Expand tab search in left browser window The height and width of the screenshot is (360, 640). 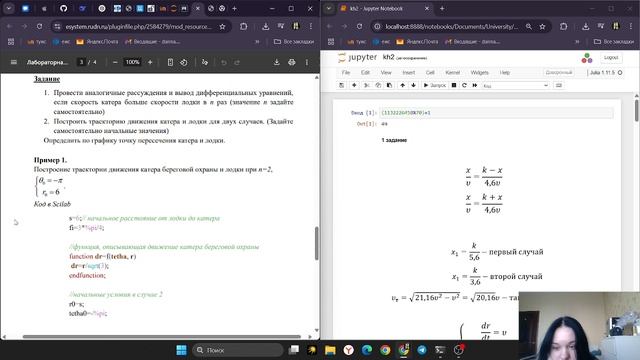coord(9,8)
